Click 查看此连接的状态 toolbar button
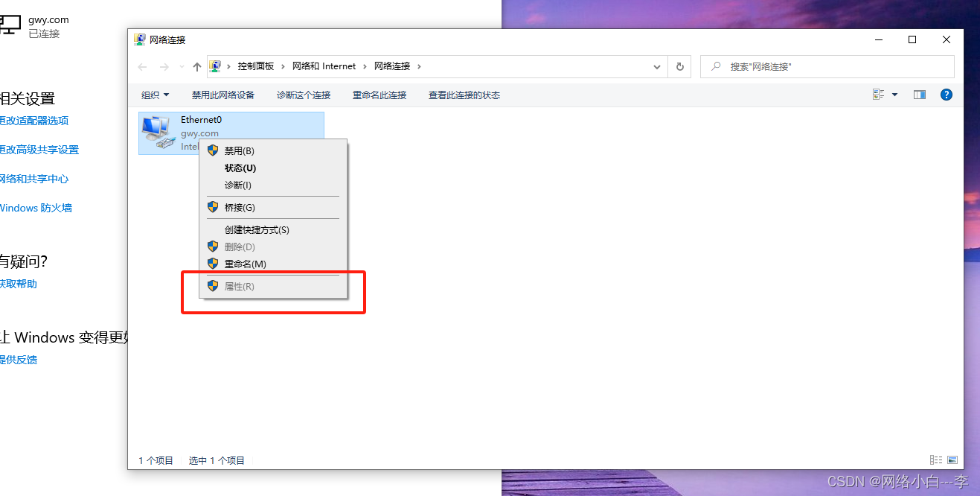 464,95
